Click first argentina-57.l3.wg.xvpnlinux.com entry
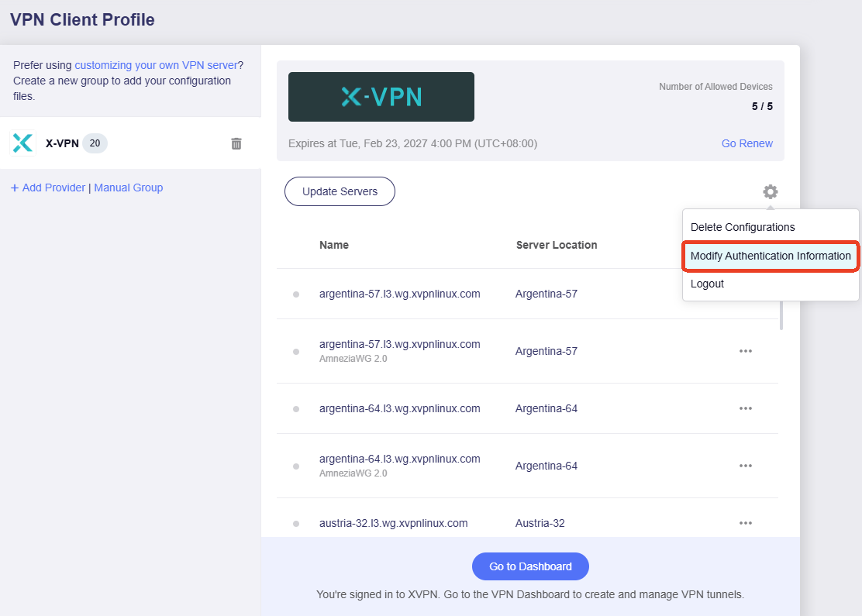This screenshot has width=862, height=616. point(400,294)
